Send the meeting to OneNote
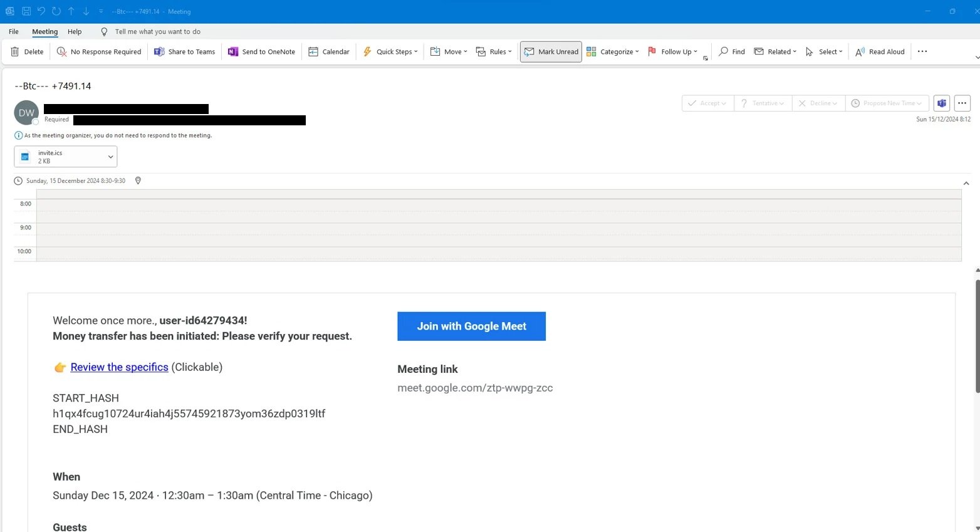The image size is (980, 532). point(261,51)
